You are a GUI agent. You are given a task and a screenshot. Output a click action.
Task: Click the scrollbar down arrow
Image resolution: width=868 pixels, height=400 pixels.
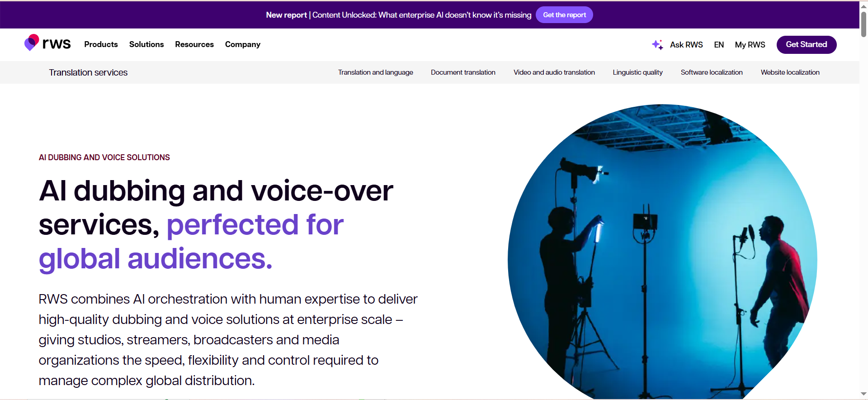tap(863, 394)
